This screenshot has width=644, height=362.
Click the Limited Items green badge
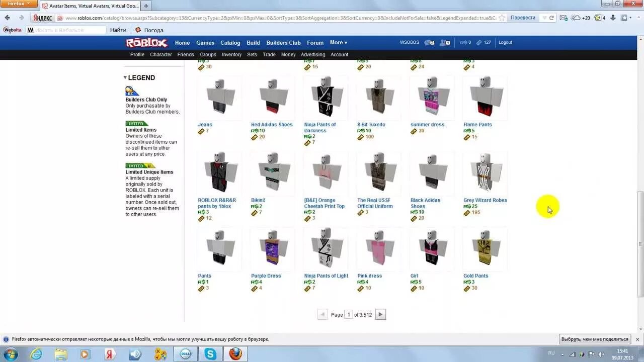tap(136, 123)
